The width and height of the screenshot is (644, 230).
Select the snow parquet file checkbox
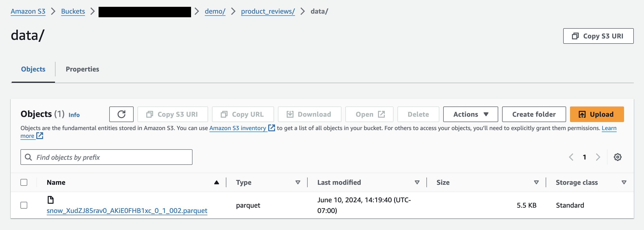click(x=24, y=205)
